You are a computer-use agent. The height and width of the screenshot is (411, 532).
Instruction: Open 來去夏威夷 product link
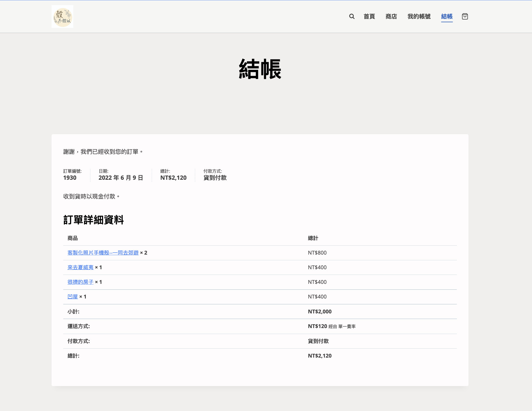[80, 267]
